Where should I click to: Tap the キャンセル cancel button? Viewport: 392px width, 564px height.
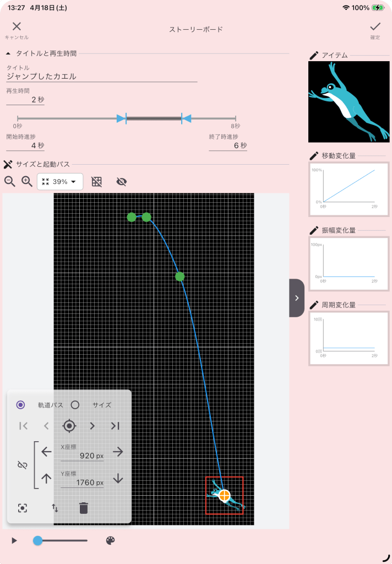(x=17, y=30)
